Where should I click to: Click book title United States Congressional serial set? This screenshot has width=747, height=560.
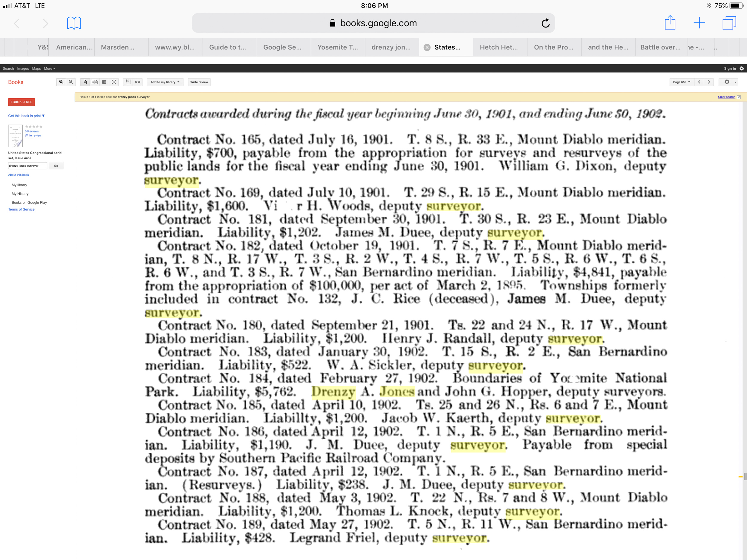pyautogui.click(x=35, y=155)
